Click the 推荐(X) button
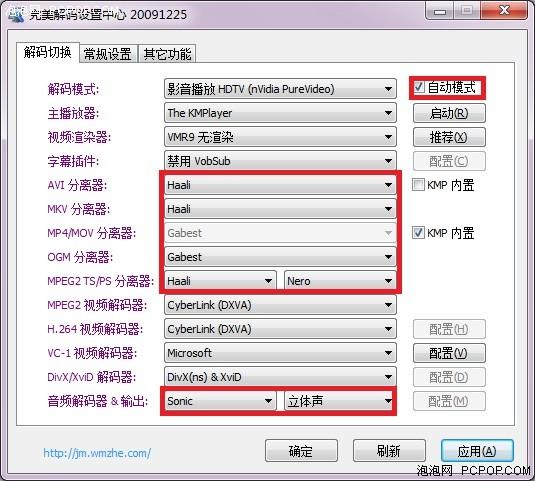535x481 pixels. point(449,137)
